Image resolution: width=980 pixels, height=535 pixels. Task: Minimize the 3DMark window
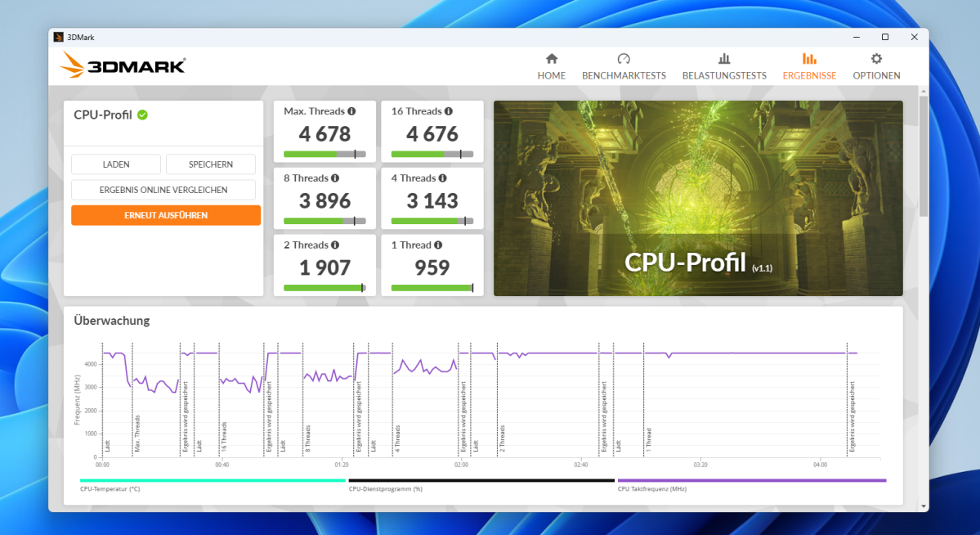pyautogui.click(x=857, y=37)
